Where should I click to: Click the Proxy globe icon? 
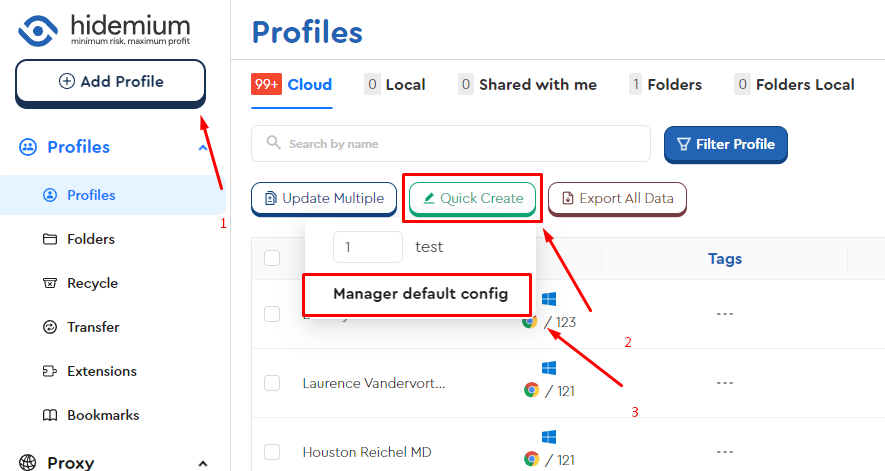[x=28, y=463]
